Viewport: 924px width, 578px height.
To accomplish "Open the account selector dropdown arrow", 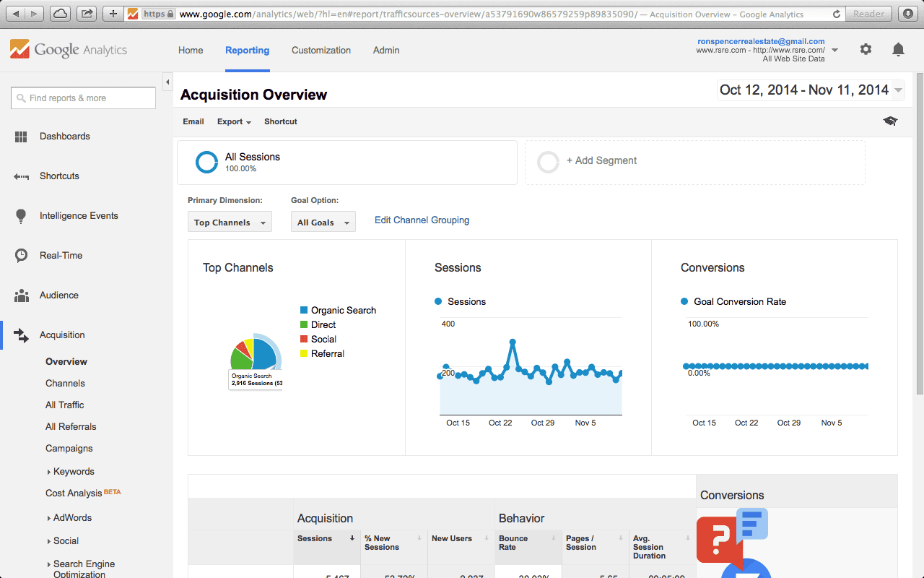I will [835, 51].
